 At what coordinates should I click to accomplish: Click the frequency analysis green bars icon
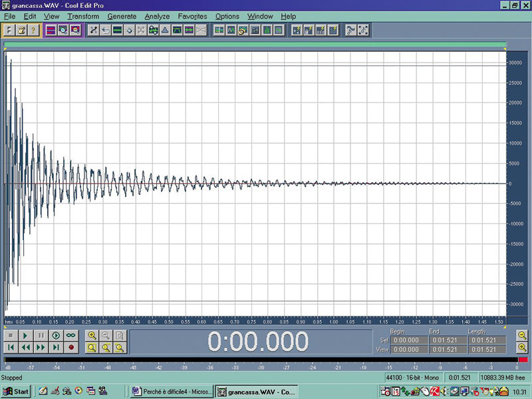267,31
